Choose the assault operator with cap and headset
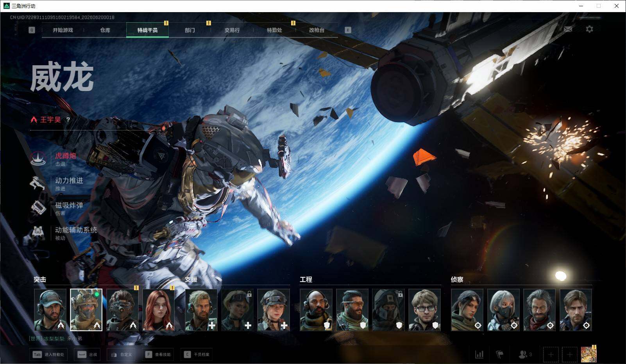This screenshot has width=626, height=364. (x=50, y=310)
